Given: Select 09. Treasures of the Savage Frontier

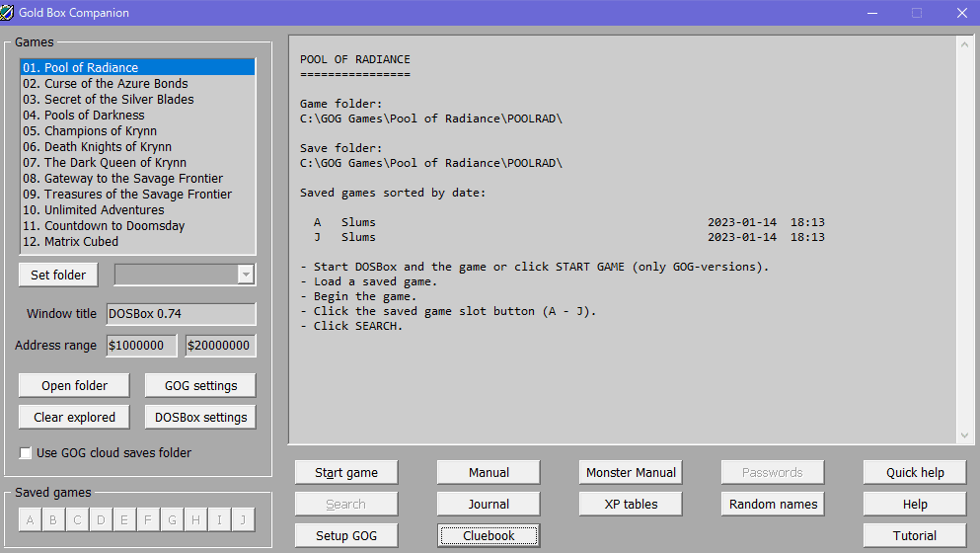Looking at the screenshot, I should (138, 194).
